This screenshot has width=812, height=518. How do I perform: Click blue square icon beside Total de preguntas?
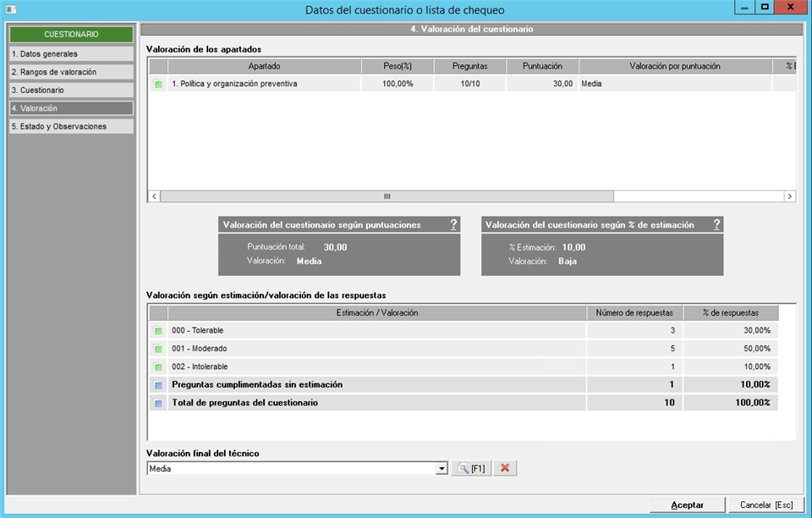158,403
